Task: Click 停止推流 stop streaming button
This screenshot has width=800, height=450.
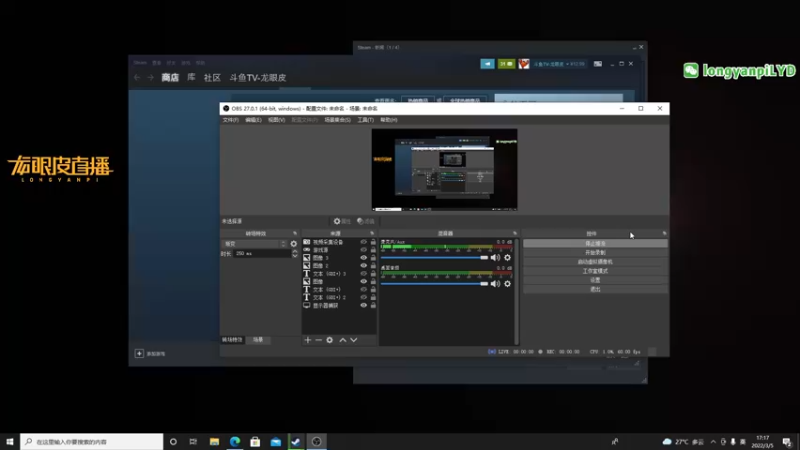Action: point(595,243)
